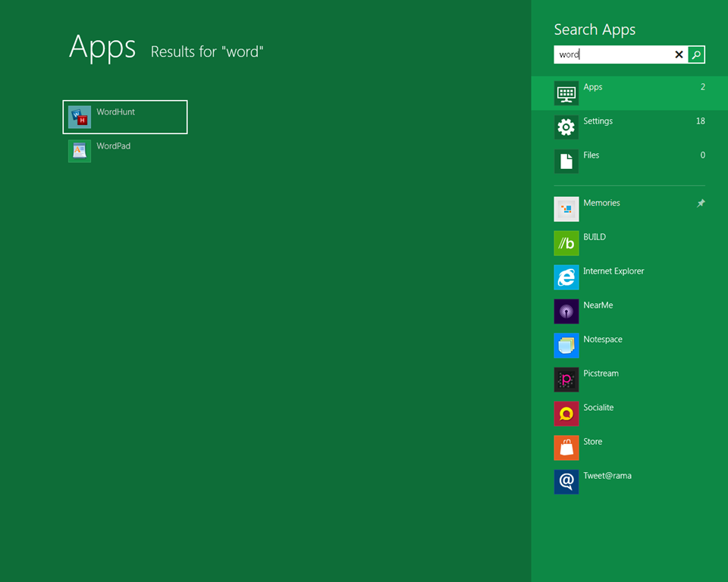The image size is (728, 582).
Task: Click the Tweet@rama label
Action: [x=607, y=476]
